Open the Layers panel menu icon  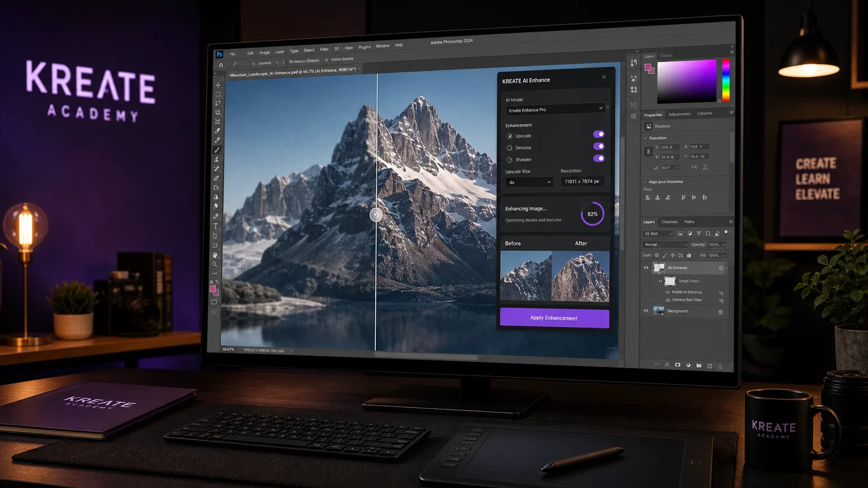pos(731,222)
